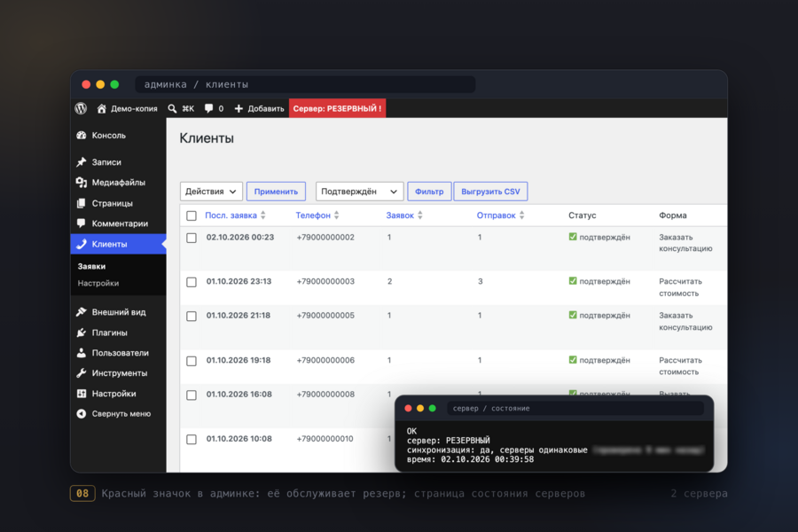Click green check icon in +79000000006 row
Viewport: 798px width, 532px height.
click(x=573, y=360)
